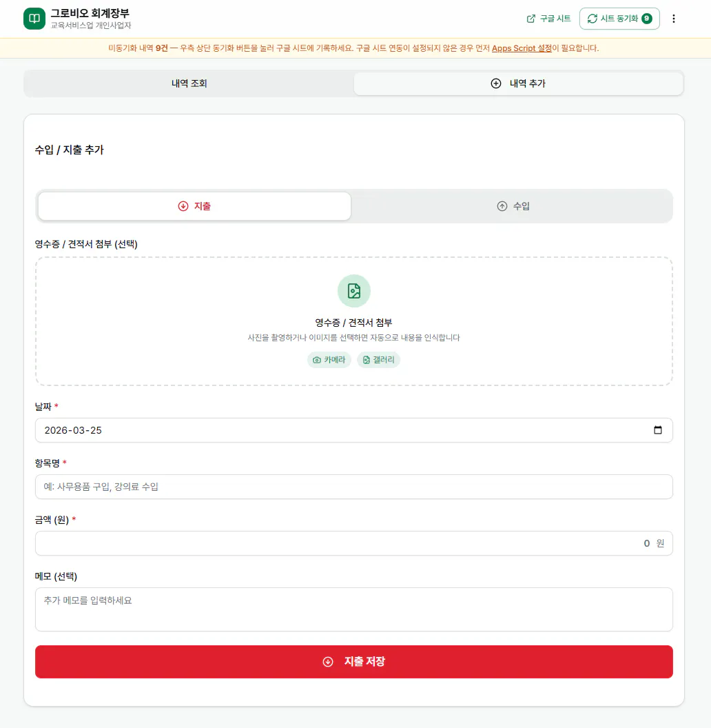Open the three-dot overflow menu
This screenshot has height=728, width=711.
[x=673, y=18]
